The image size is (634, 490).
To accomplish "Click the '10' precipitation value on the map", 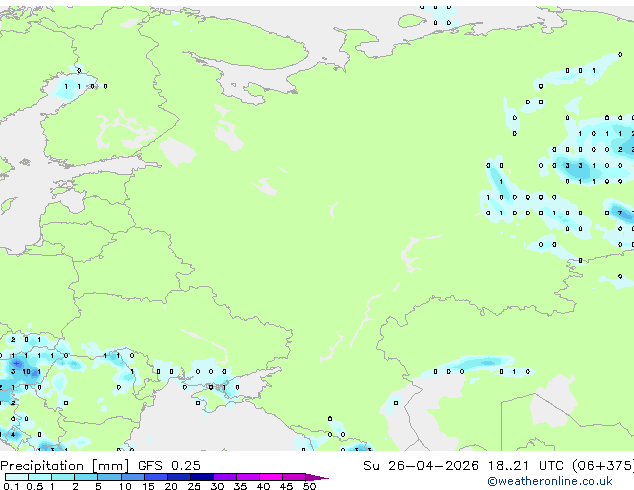I will tap(26, 372).
